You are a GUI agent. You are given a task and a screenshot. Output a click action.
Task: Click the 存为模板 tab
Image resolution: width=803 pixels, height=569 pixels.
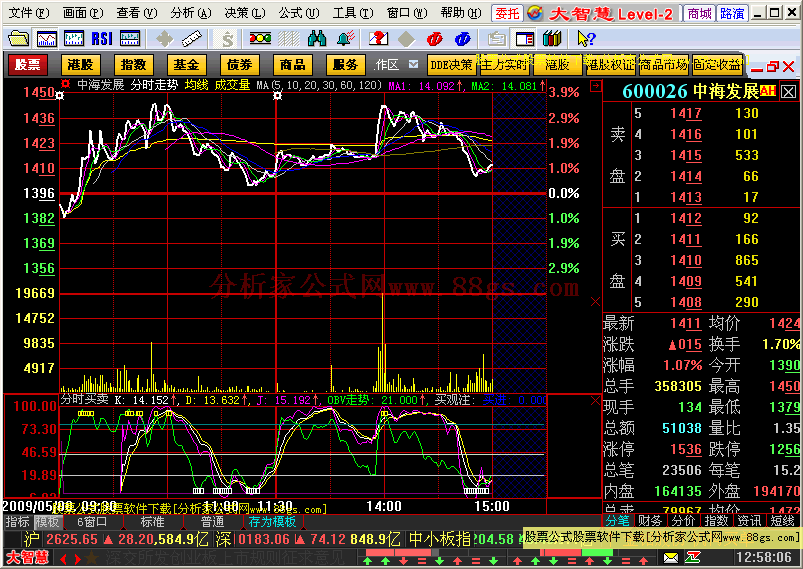[272, 522]
